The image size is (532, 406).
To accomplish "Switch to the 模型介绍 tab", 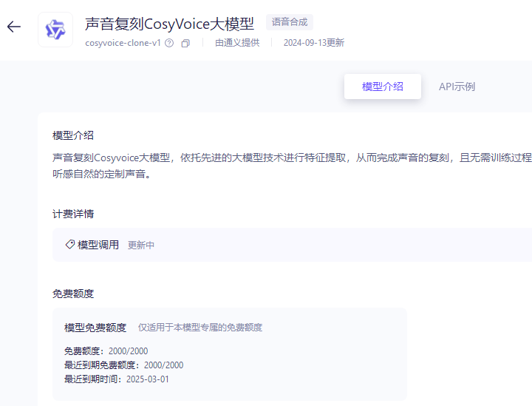I will point(383,87).
